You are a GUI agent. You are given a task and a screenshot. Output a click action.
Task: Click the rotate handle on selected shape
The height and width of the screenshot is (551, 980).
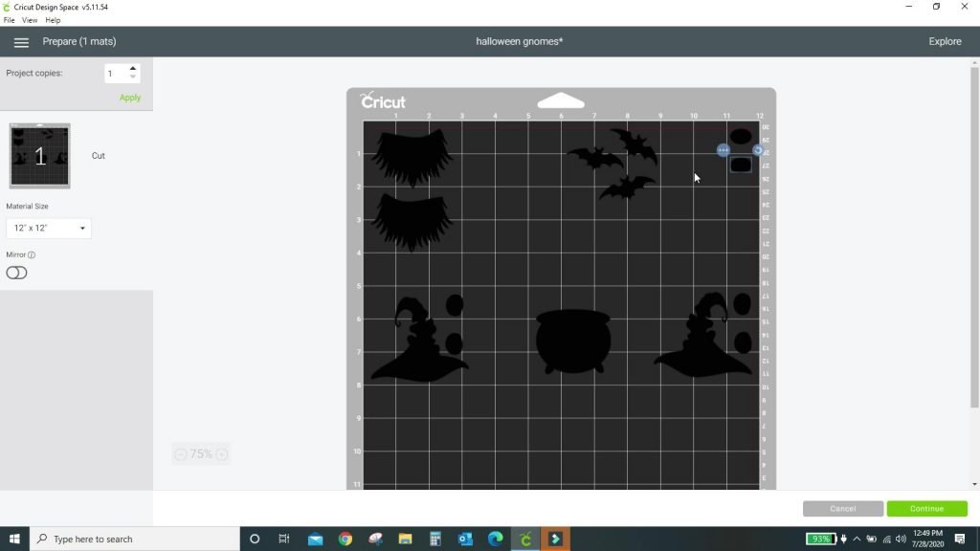point(758,150)
